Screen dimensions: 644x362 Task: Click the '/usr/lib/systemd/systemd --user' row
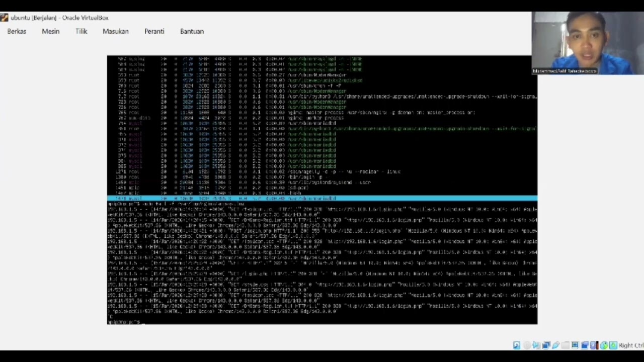(322, 182)
